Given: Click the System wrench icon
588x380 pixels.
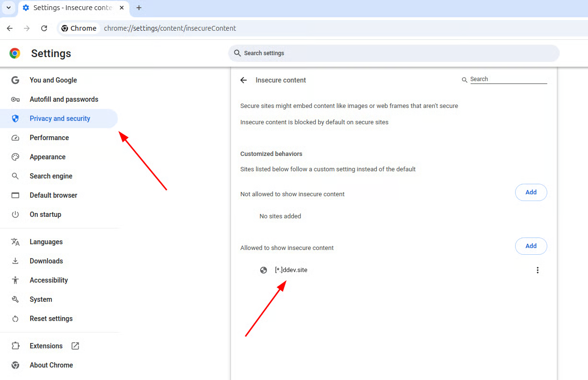Looking at the screenshot, I should (x=15, y=299).
